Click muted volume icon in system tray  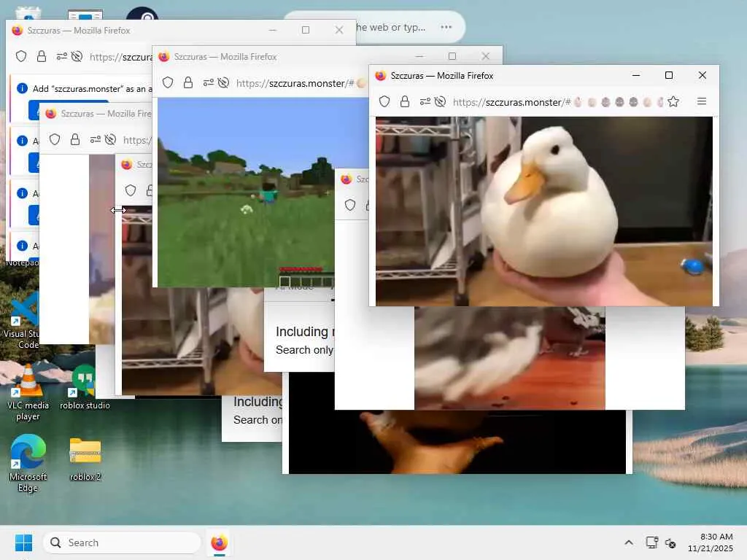(x=670, y=542)
